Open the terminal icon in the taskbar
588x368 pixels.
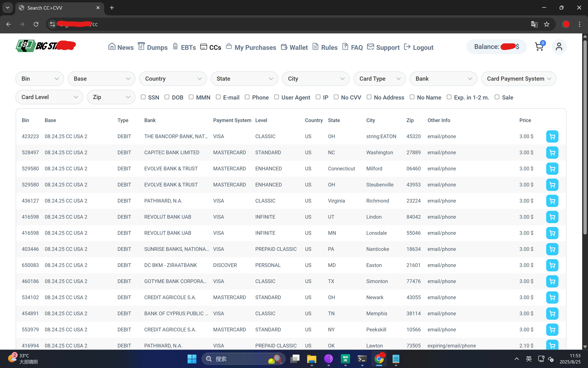point(362,359)
